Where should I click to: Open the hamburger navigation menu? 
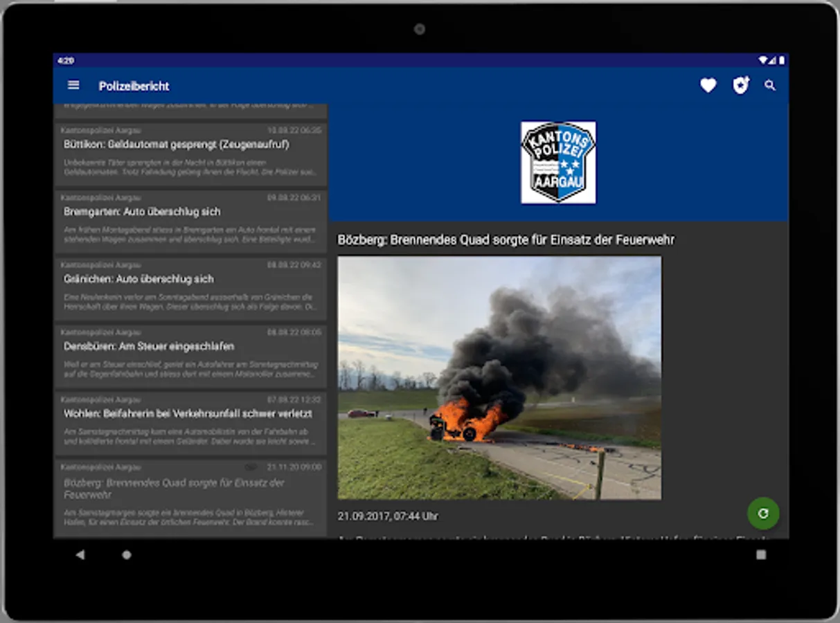[x=73, y=85]
